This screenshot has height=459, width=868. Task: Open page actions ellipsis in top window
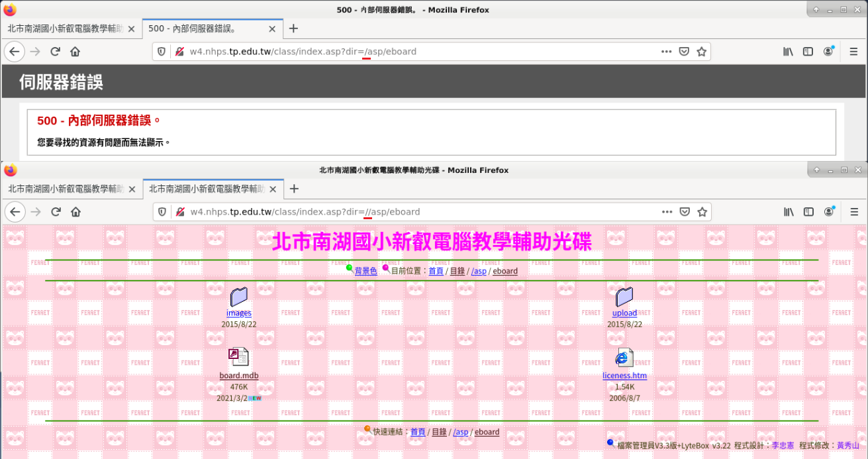coord(667,52)
